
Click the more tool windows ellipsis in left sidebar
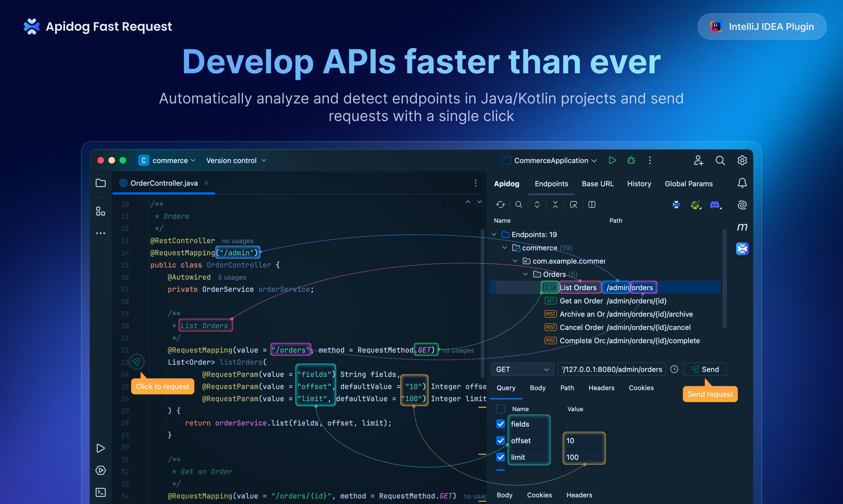[101, 233]
